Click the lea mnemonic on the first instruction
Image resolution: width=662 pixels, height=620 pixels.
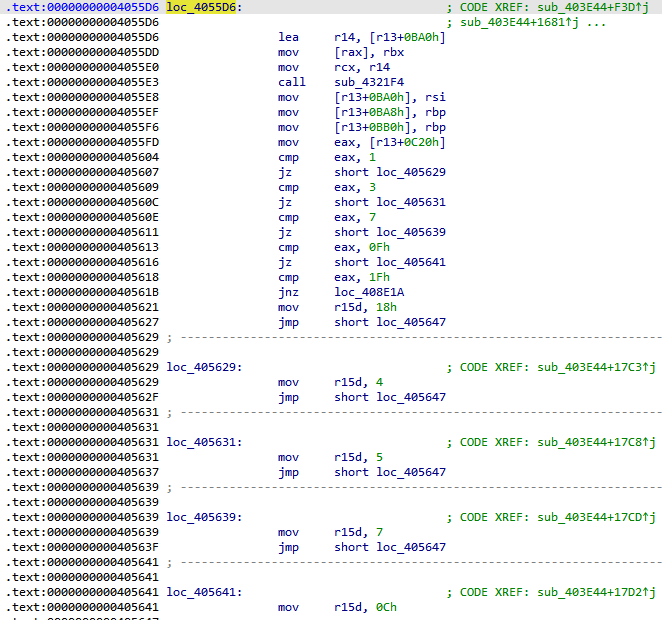coord(288,37)
